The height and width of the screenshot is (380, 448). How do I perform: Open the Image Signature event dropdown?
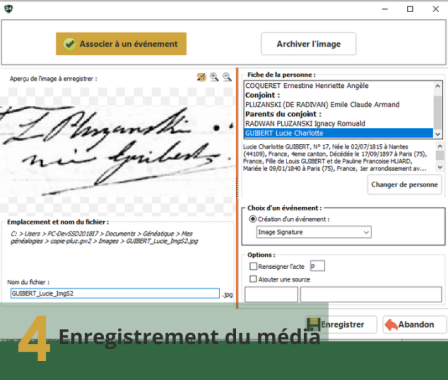314,232
